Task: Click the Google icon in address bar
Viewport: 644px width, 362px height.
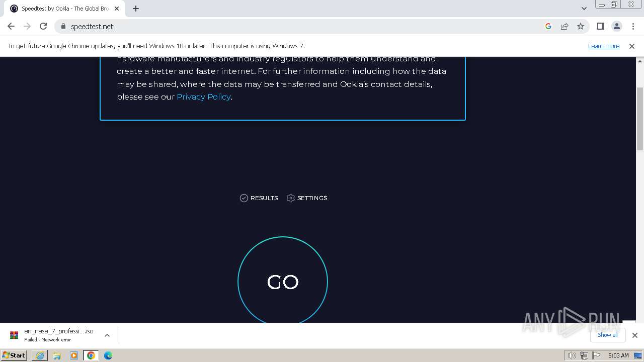Action: 548,26
